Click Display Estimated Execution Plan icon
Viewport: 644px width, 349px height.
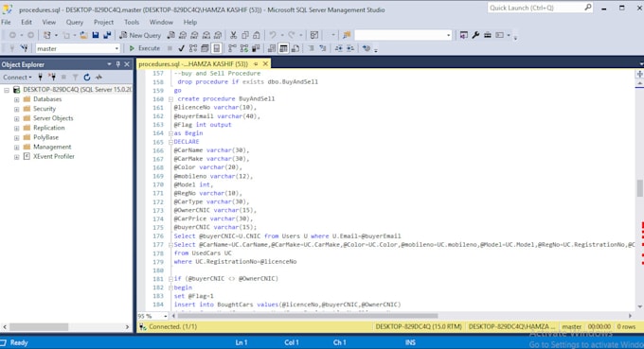(x=193, y=48)
